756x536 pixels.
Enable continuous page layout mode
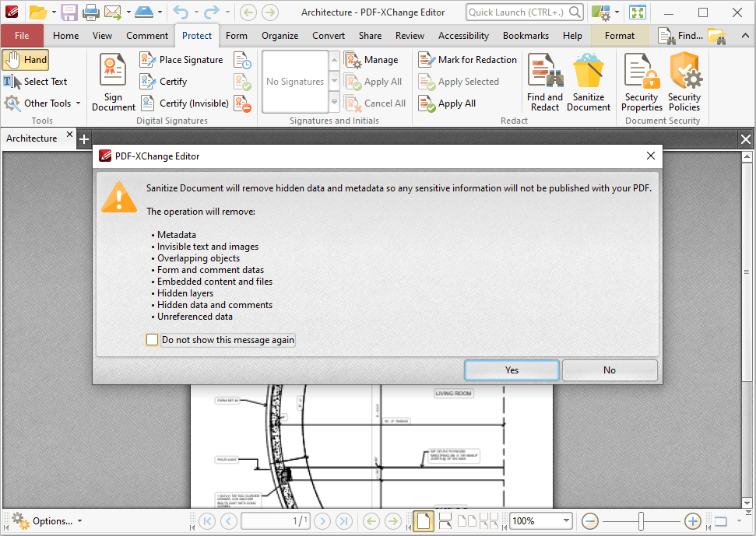pyautogui.click(x=445, y=521)
